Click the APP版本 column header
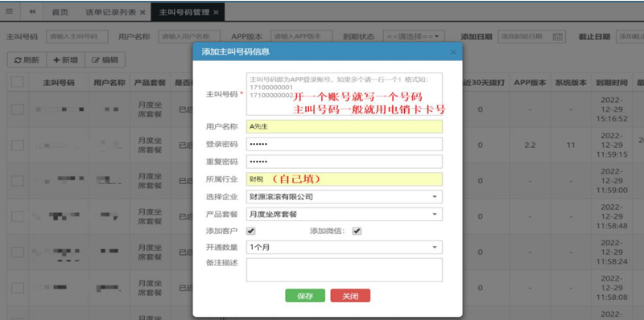 point(530,83)
